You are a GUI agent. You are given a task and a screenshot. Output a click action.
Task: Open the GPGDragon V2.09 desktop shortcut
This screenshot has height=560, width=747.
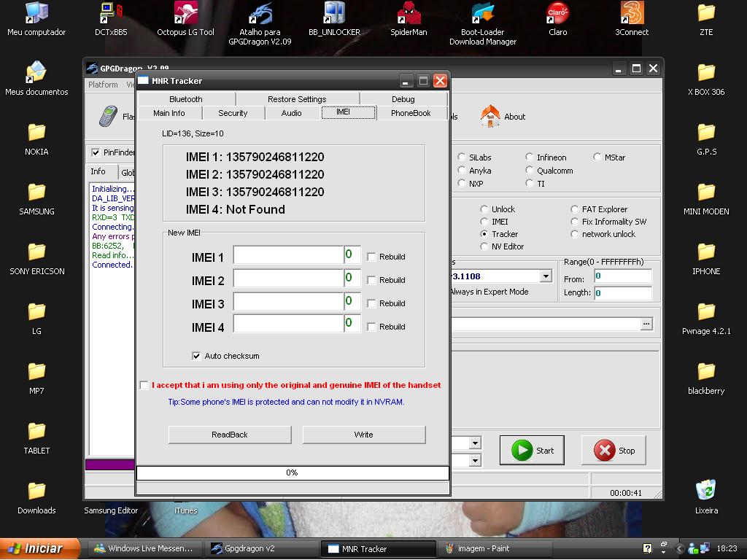click(x=260, y=23)
